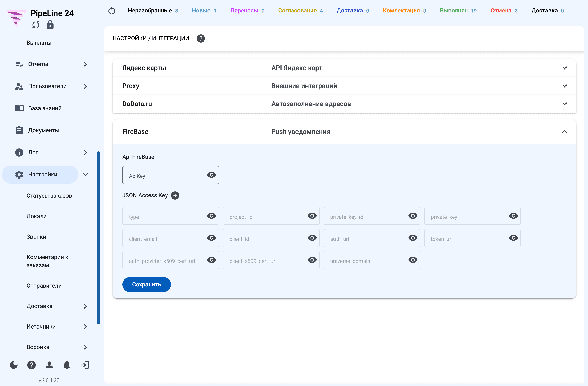Image resolution: width=588 pixels, height=386 pixels.
Task: Toggle visibility of the type field
Action: click(212, 216)
